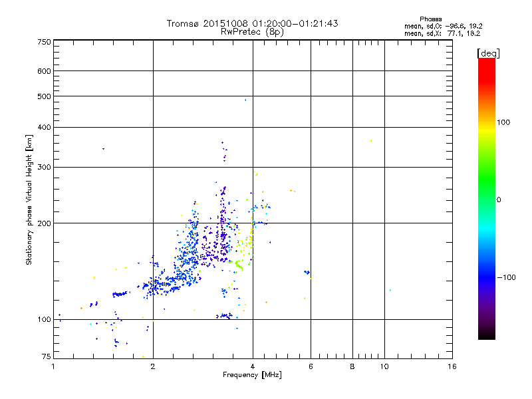Click the colorbar tick label '-100'
532x399 pixels.
(506, 277)
